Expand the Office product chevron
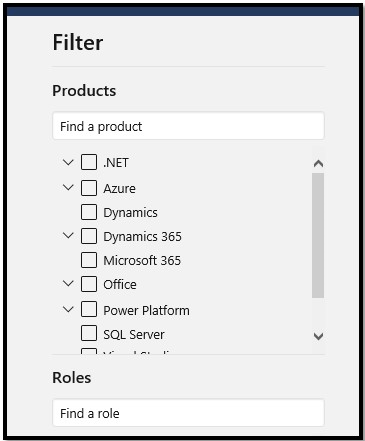Image resolution: width=365 pixels, height=441 pixels. click(x=68, y=284)
